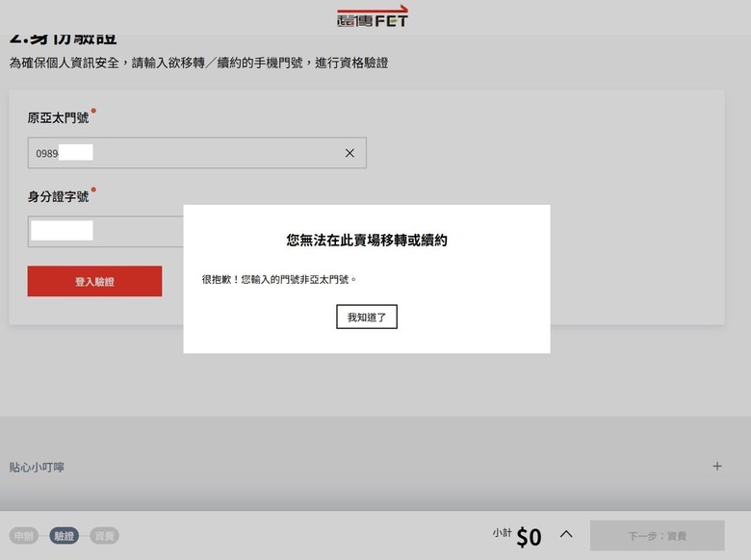The width and height of the screenshot is (751, 560).
Task: Click the 貼心小叮嚀 label
Action: [x=37, y=467]
